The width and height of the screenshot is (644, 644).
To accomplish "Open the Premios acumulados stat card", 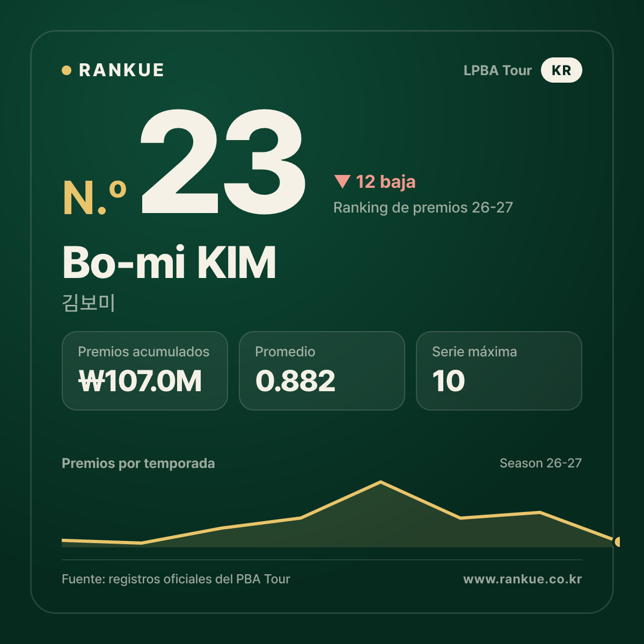I will pyautogui.click(x=145, y=371).
